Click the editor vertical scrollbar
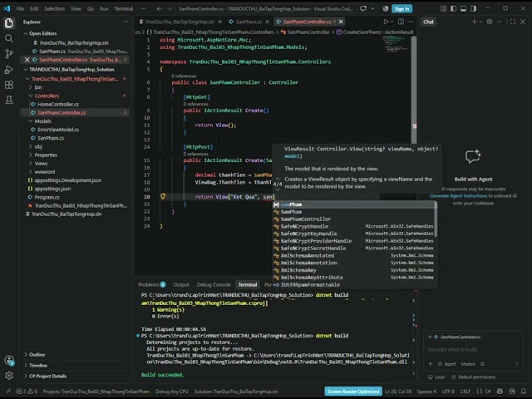Image resolution: width=532 pixels, height=399 pixels. coord(414,90)
